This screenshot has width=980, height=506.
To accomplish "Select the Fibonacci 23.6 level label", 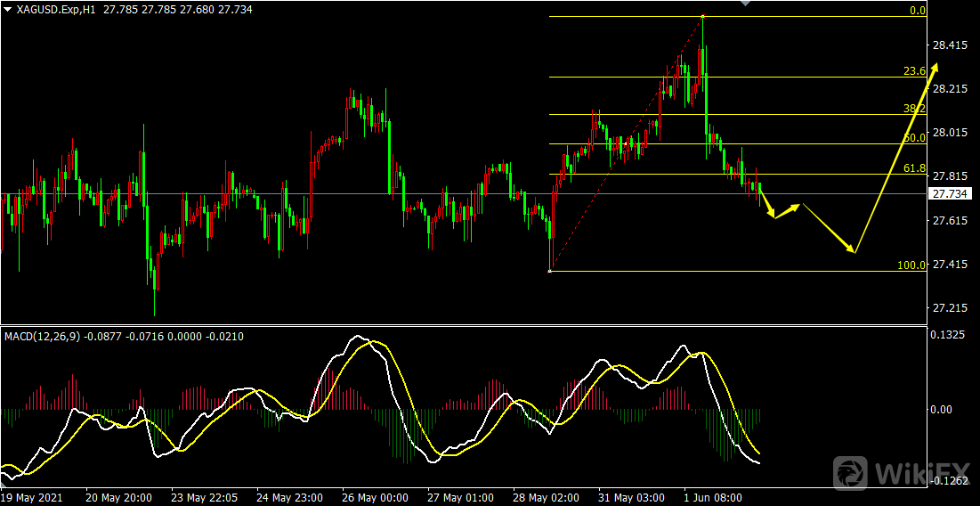I will pos(915,71).
